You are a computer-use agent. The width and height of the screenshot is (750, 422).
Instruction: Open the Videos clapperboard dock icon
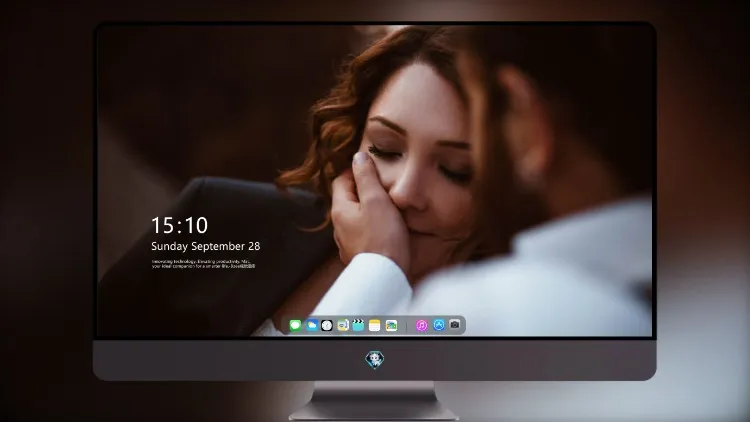point(358,325)
